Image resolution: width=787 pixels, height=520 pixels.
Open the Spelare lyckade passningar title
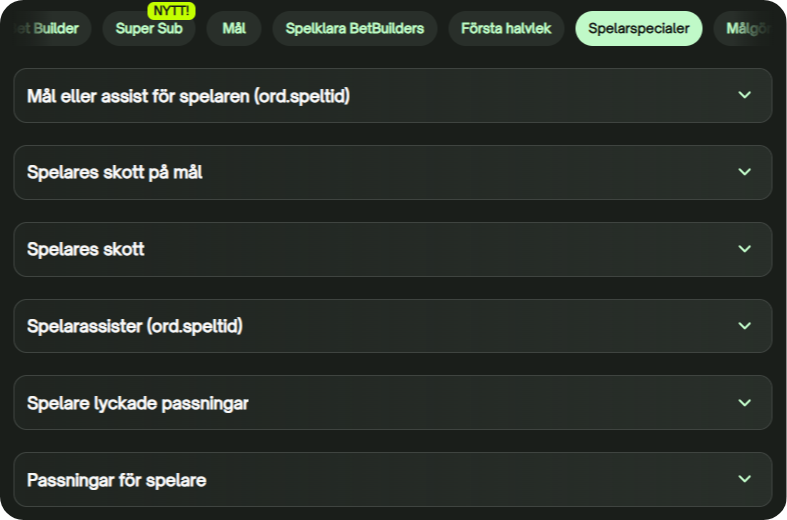(138, 403)
